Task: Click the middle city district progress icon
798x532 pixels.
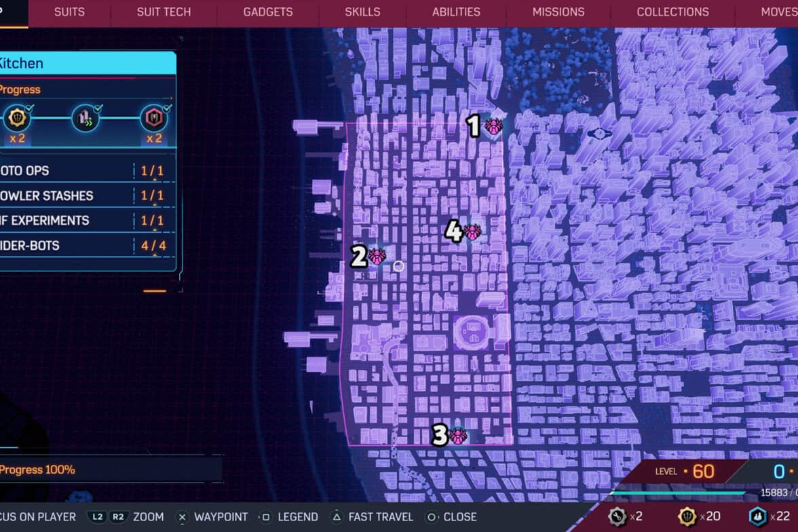Action: click(85, 119)
